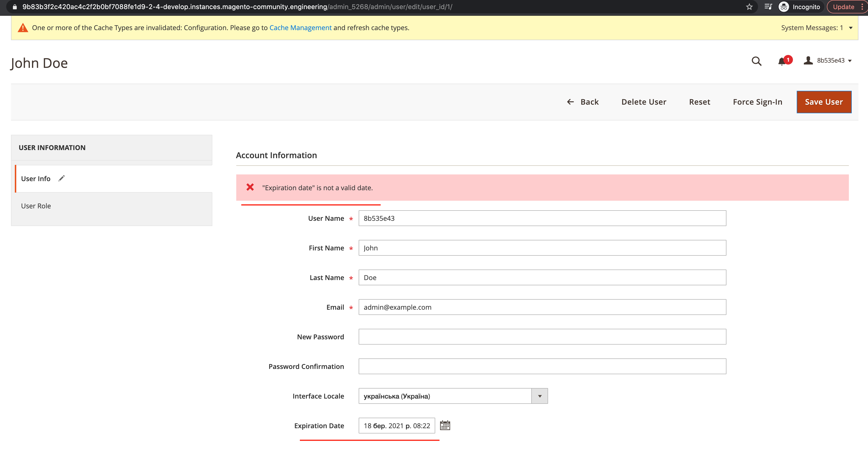The width and height of the screenshot is (868, 454).
Task: Switch to the User Role tab
Action: pos(36,205)
